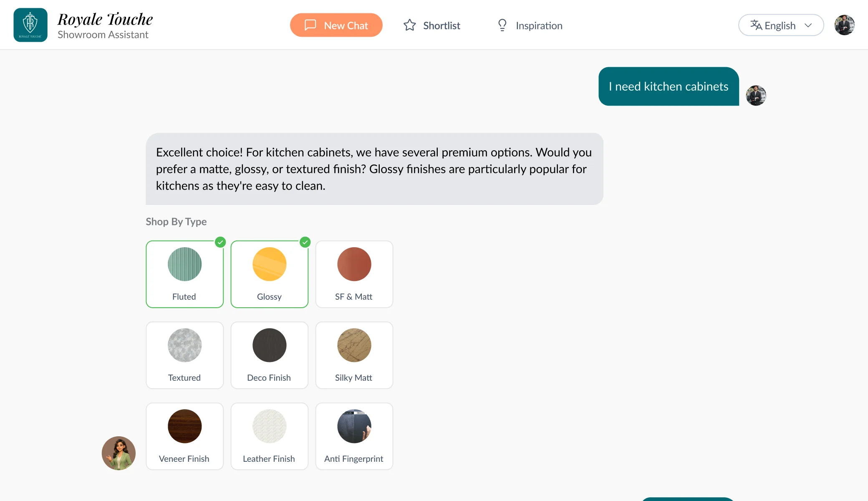Deselect the Glossy type card

[x=269, y=274]
